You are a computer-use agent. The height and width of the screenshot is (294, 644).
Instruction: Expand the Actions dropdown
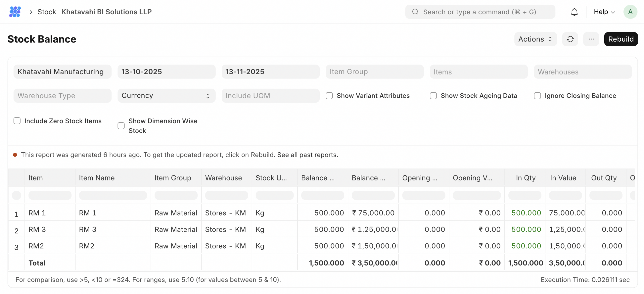(x=535, y=39)
